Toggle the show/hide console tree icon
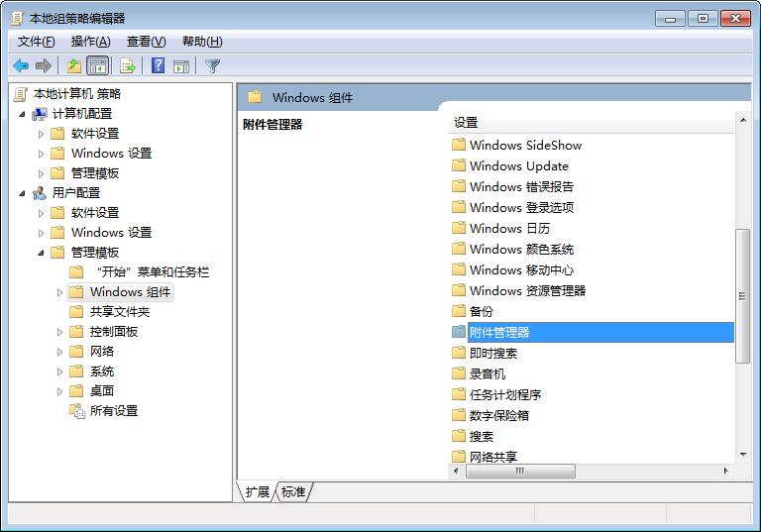This screenshot has width=761, height=532. [x=98, y=65]
